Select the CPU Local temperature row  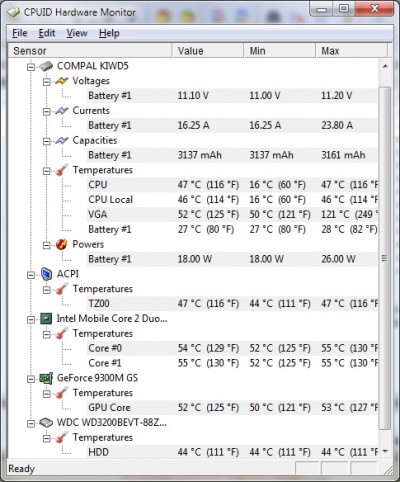[232, 200]
